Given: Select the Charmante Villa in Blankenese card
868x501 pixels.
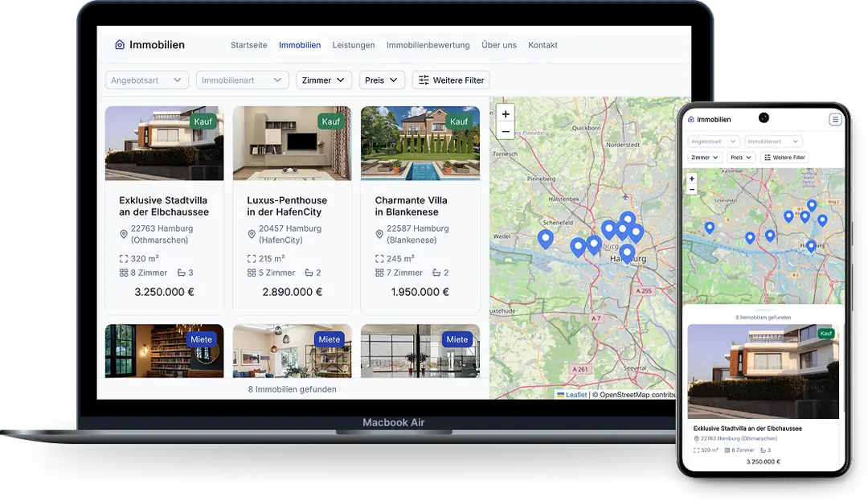Looking at the screenshot, I should coord(420,207).
